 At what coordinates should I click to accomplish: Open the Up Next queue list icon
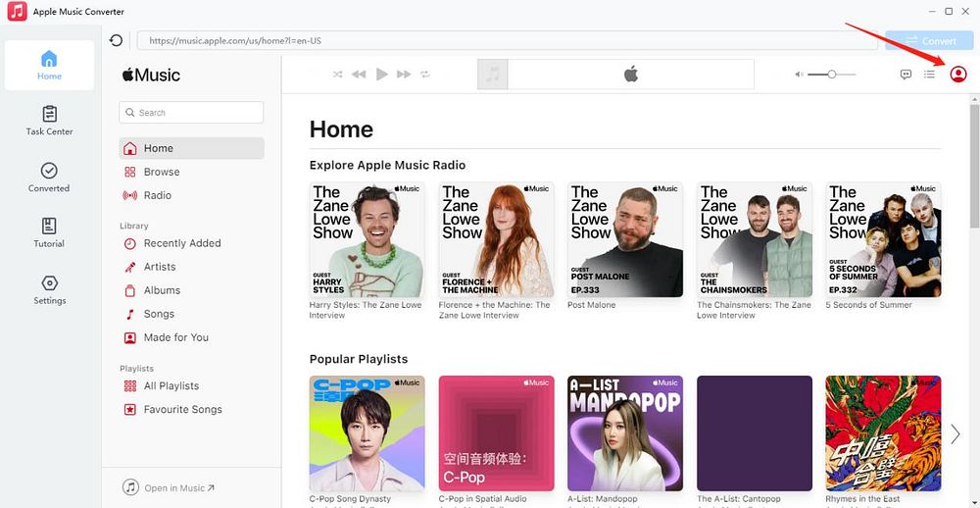coord(929,75)
